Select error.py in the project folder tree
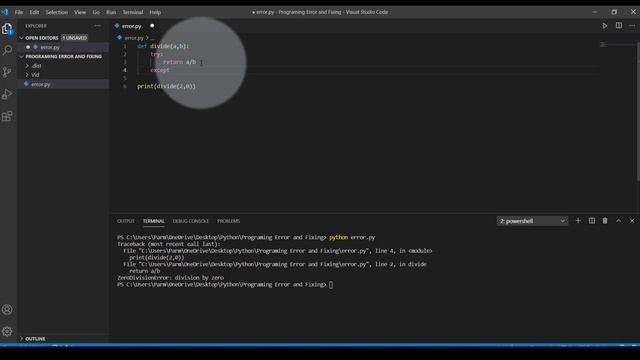The height and width of the screenshot is (360, 640). (x=40, y=84)
